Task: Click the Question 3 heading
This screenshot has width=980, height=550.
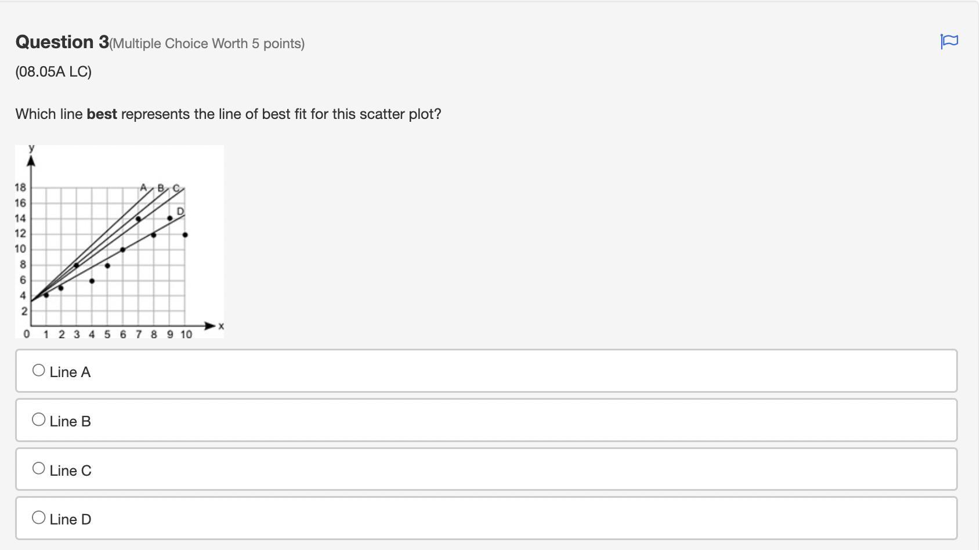Action: click(x=62, y=42)
